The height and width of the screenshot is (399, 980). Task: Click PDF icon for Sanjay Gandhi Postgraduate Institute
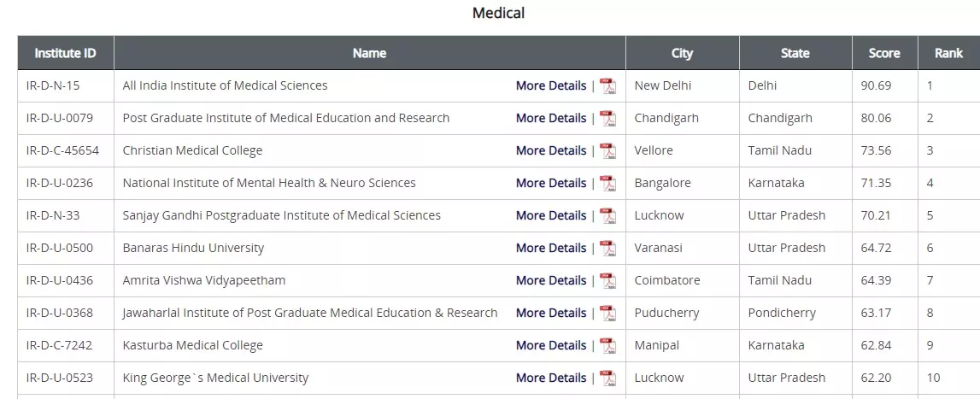(x=607, y=216)
